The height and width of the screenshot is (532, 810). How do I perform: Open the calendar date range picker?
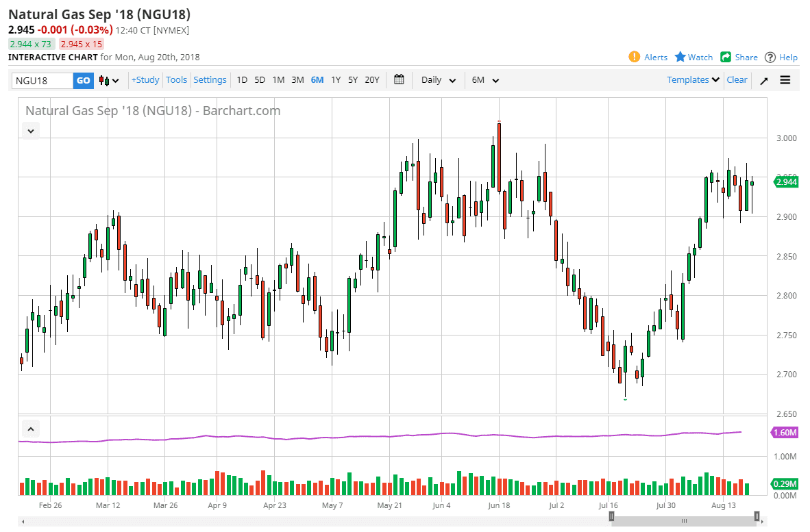(x=399, y=79)
